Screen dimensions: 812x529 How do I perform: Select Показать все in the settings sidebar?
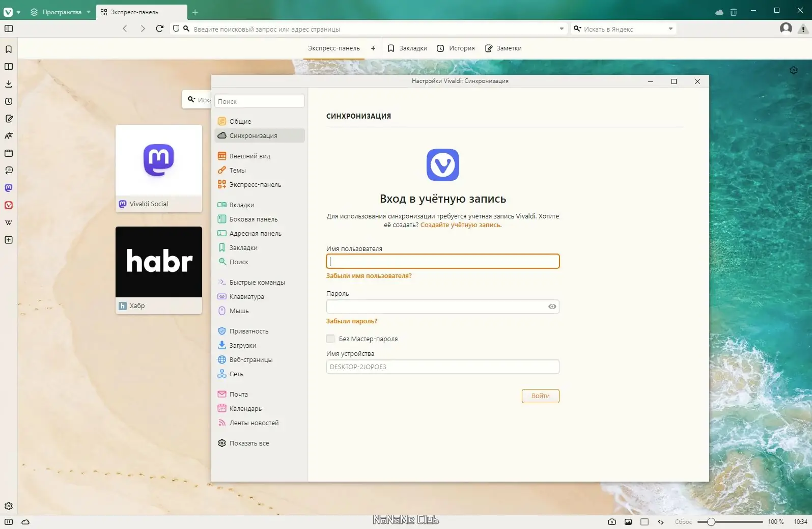(x=260, y=443)
